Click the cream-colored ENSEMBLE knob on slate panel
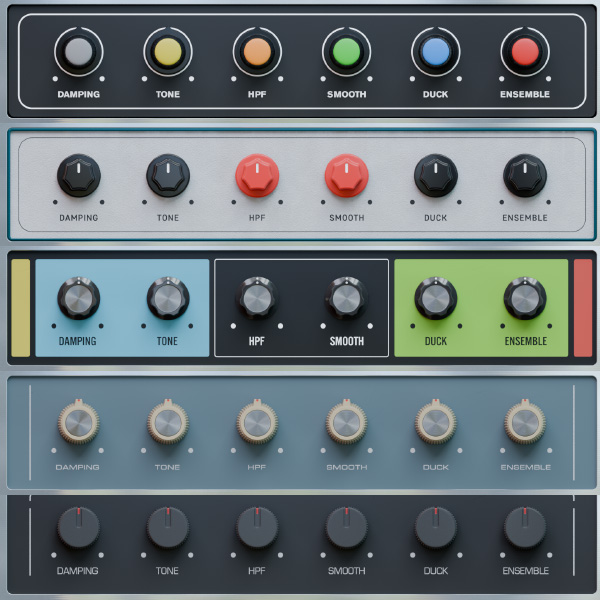Image resolution: width=600 pixels, height=600 pixels. [525, 424]
